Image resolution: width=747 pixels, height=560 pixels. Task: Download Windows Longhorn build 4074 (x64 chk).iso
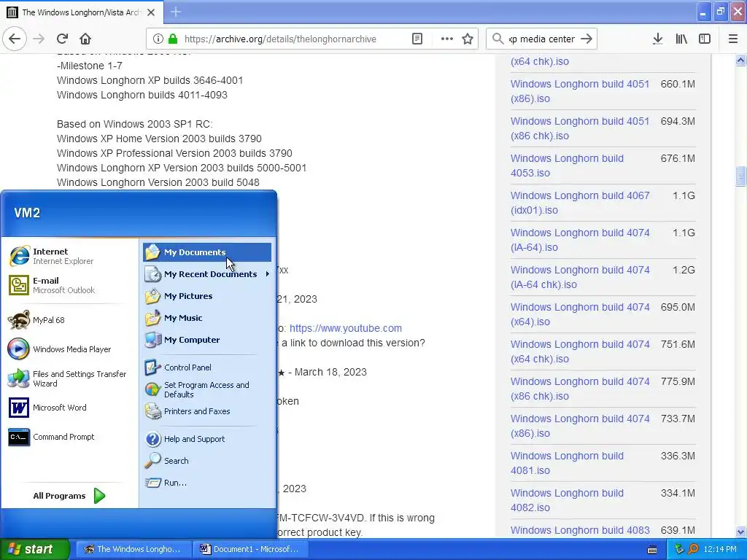pos(580,351)
